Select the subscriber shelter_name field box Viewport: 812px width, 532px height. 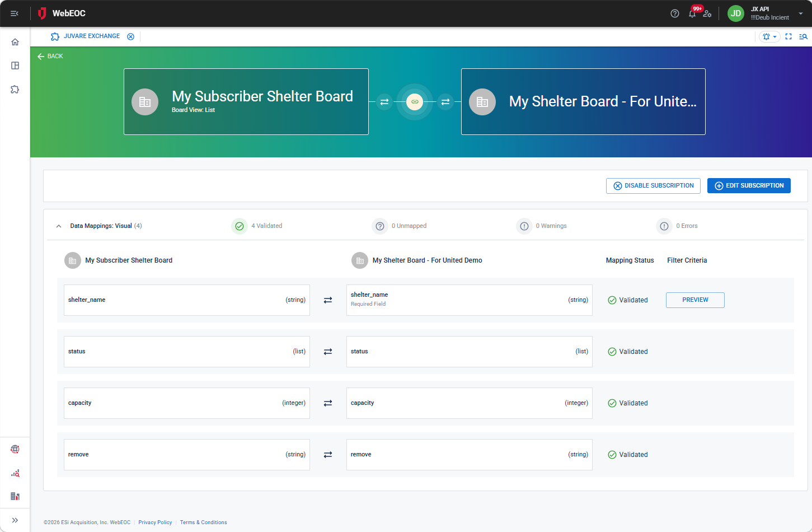187,300
